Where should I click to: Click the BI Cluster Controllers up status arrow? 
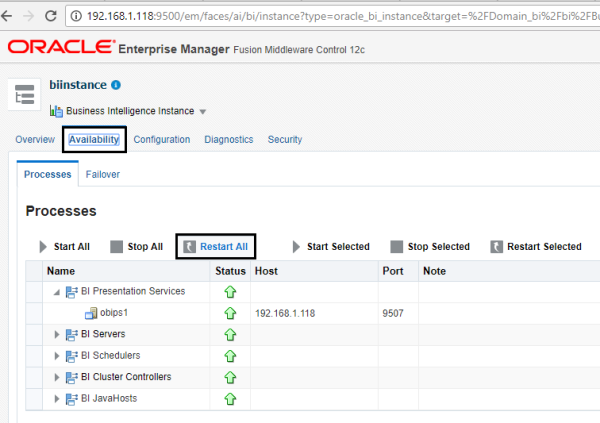click(230, 377)
